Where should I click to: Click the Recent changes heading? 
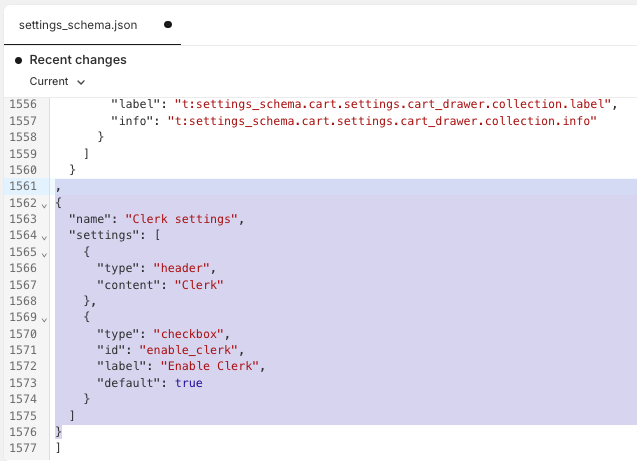[78, 60]
